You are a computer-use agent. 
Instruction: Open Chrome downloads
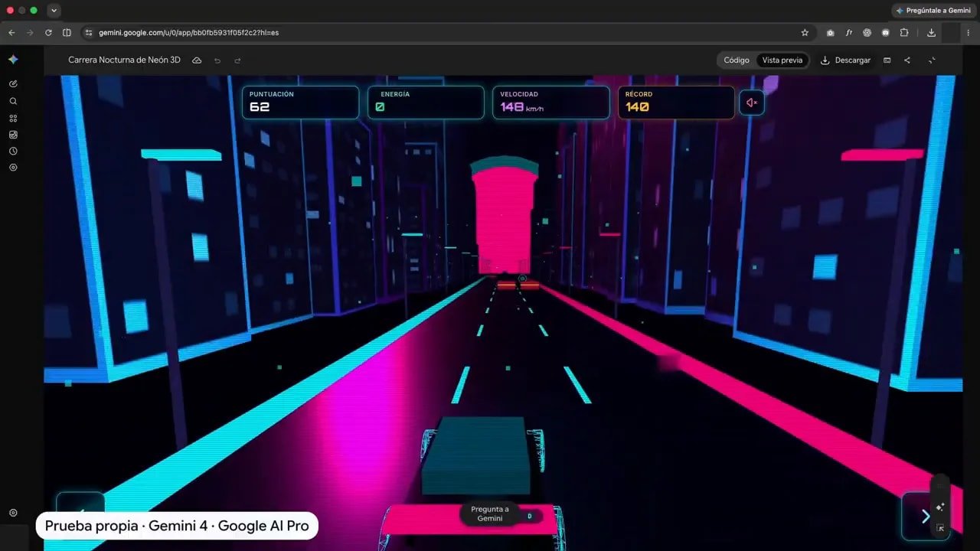931,33
